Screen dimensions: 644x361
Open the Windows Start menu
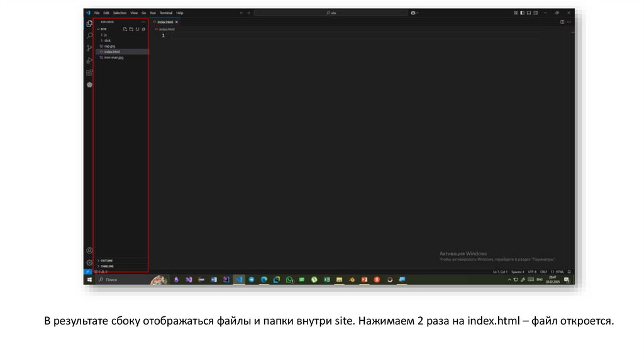[x=89, y=280]
